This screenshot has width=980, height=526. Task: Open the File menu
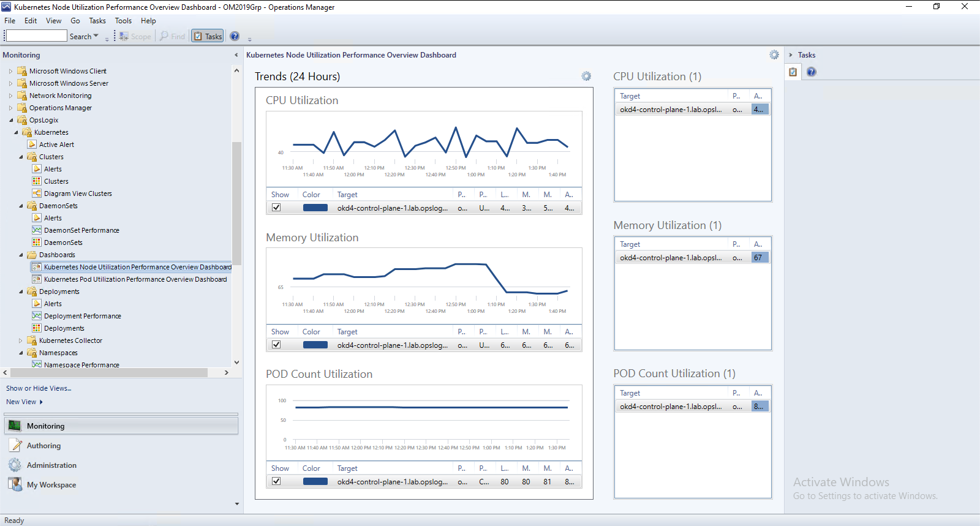click(10, 21)
